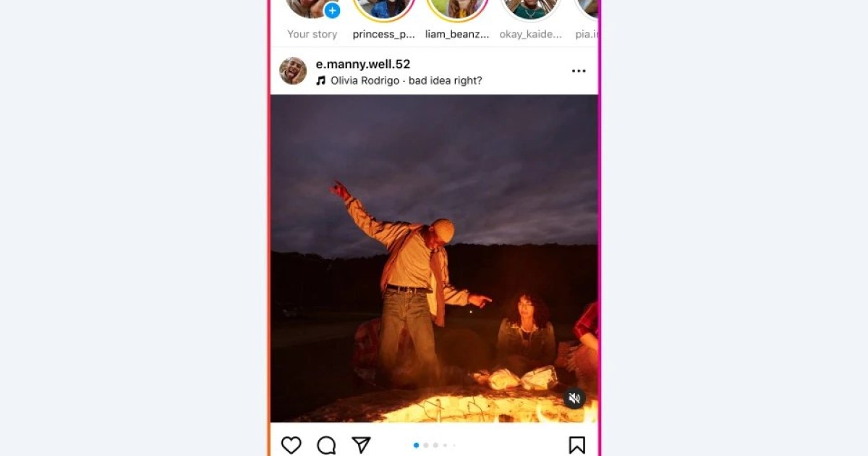Jump to the third carousel dot
Viewport: 868px width, 456px height.
pos(435,445)
